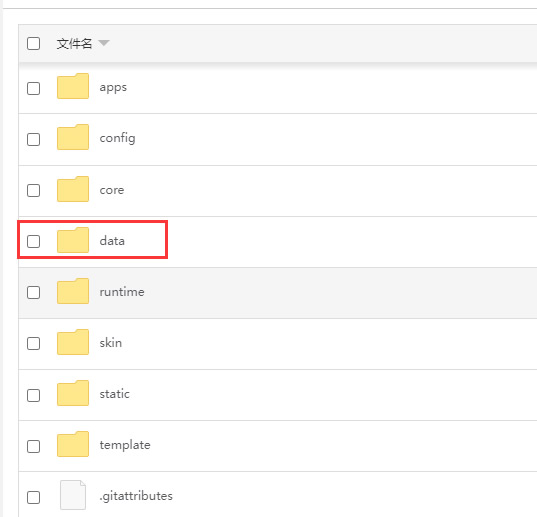537x517 pixels.
Task: Open the runtime folder name link
Action: click(122, 292)
